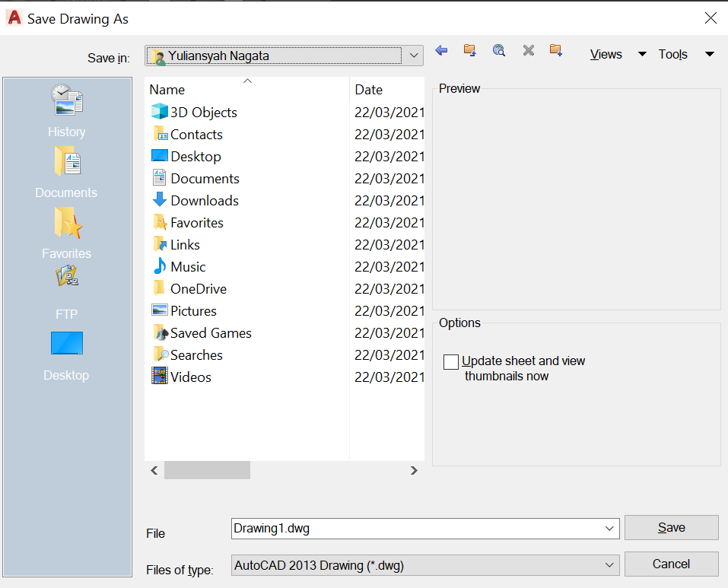Click the Contacts folder name text
This screenshot has height=588, width=728.
pos(196,135)
